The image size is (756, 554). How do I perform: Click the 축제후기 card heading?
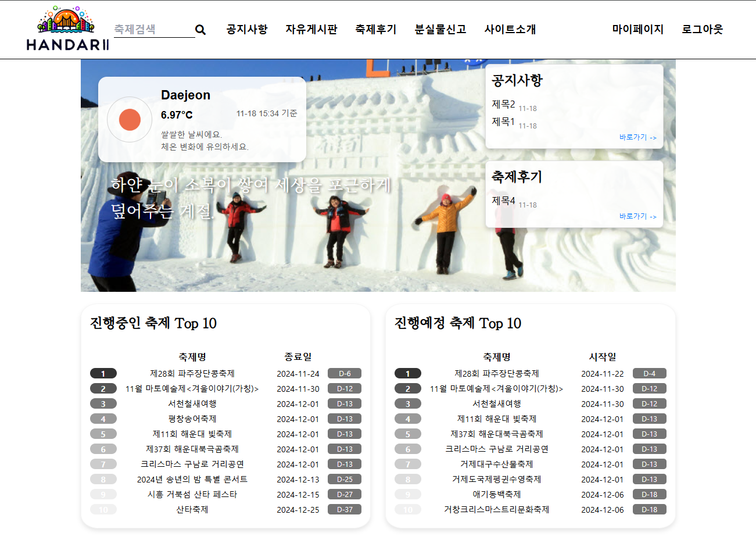click(x=517, y=177)
